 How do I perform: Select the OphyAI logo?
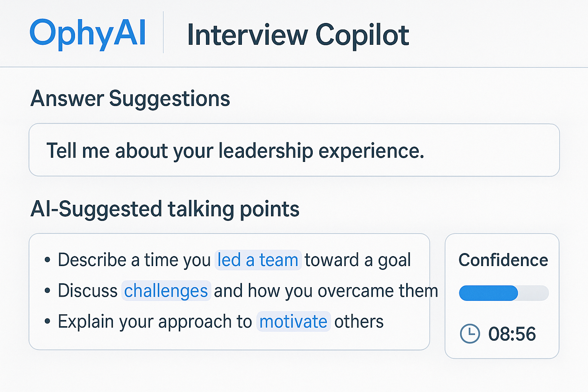click(x=88, y=34)
